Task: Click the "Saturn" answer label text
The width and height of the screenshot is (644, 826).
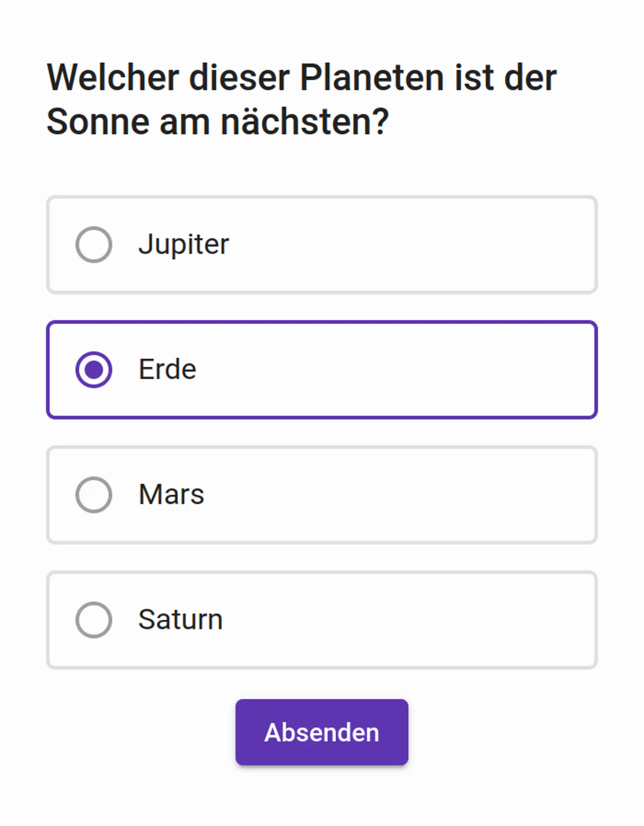Action: 180,620
